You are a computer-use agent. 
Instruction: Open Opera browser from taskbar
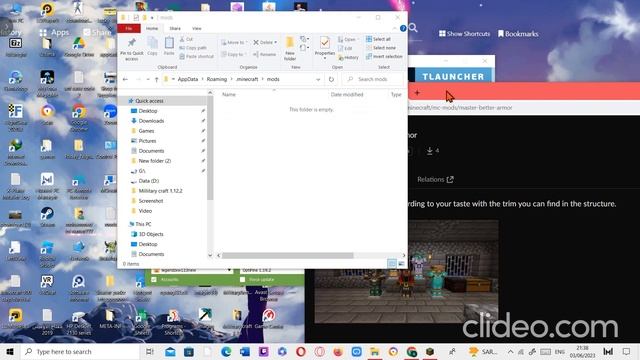point(301,351)
